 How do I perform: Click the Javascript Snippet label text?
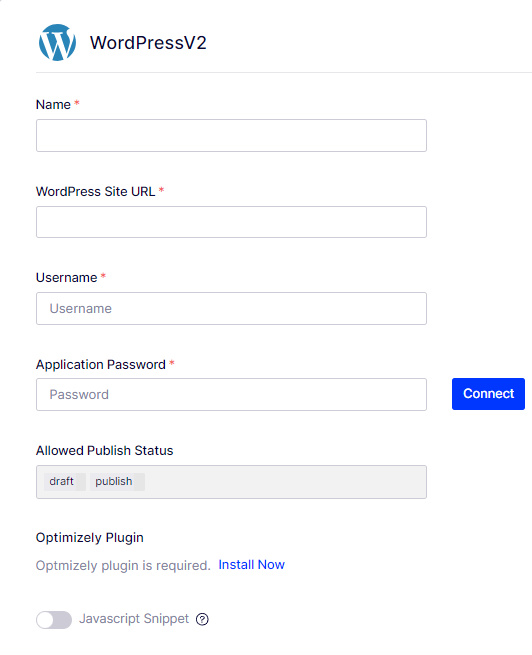134,619
